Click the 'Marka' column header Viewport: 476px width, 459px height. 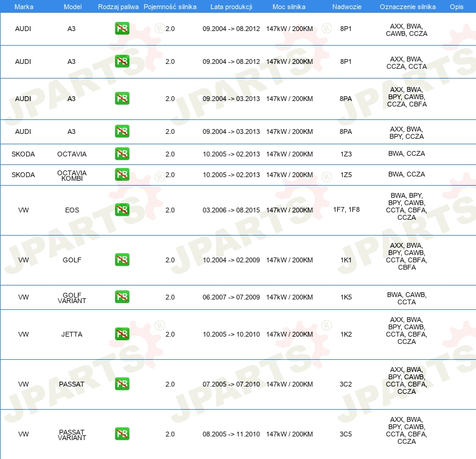pyautogui.click(x=24, y=7)
